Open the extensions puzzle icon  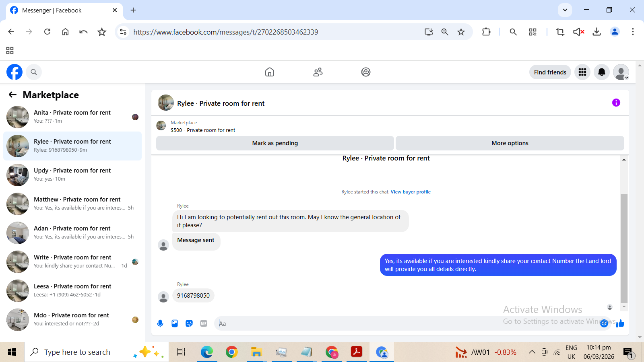coord(486,32)
